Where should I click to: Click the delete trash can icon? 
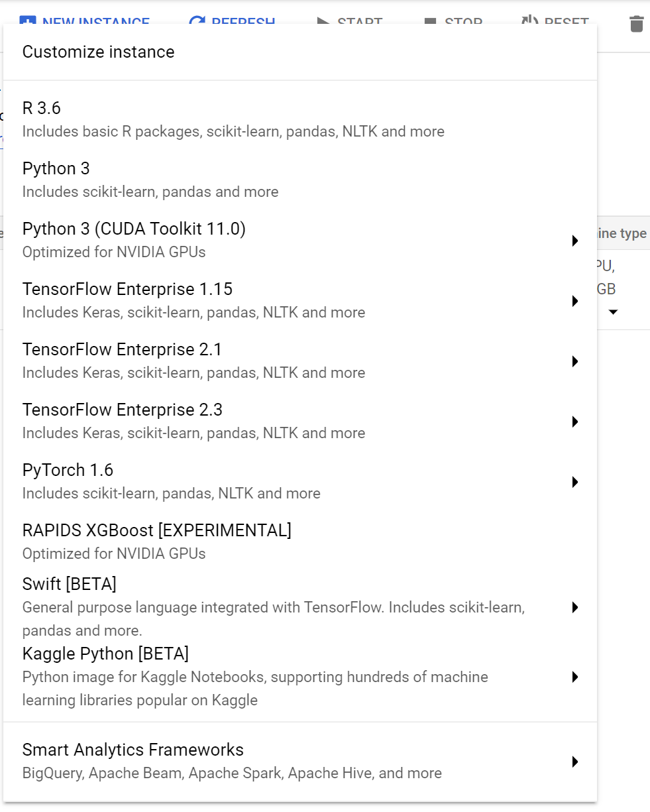point(636,24)
